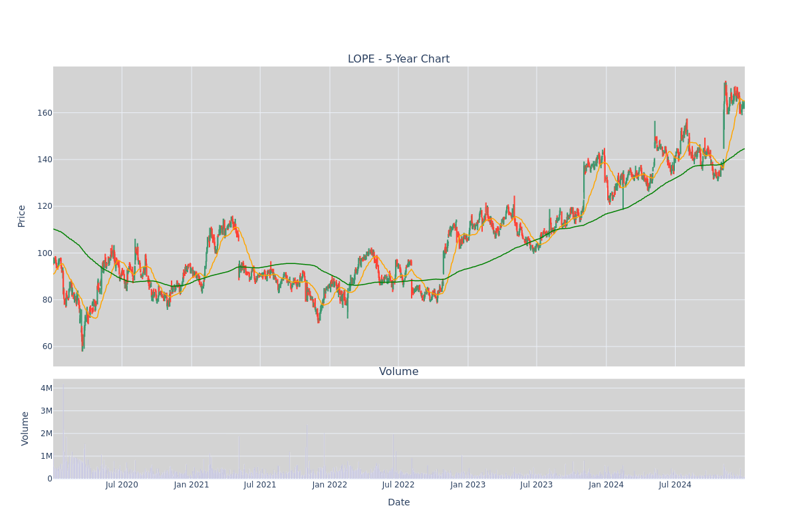This screenshot has width=798, height=532.
Task: Click the volume tick label '2M'
Action: [x=47, y=434]
